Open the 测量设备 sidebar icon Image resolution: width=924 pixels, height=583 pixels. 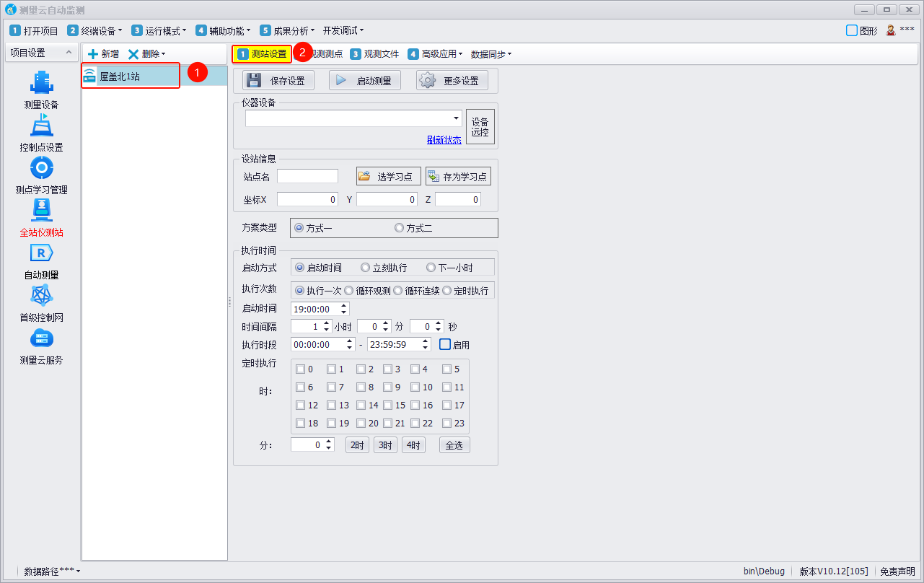coord(41,84)
